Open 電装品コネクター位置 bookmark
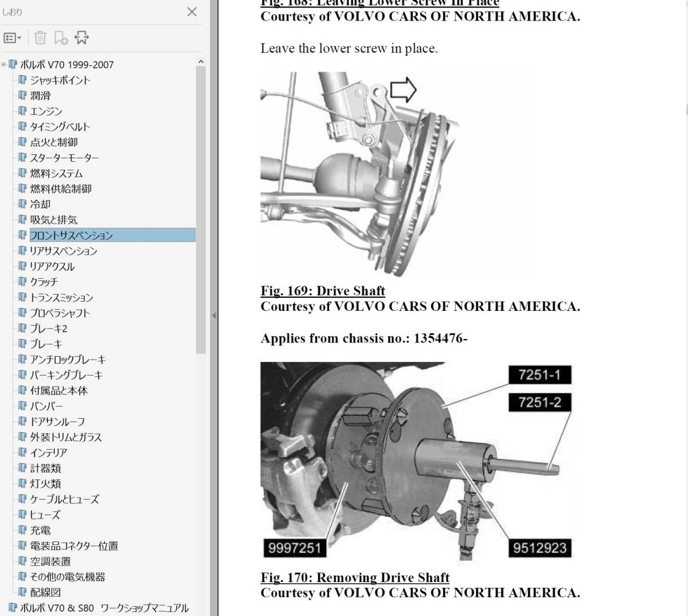This screenshot has height=616, width=688. pyautogui.click(x=74, y=545)
